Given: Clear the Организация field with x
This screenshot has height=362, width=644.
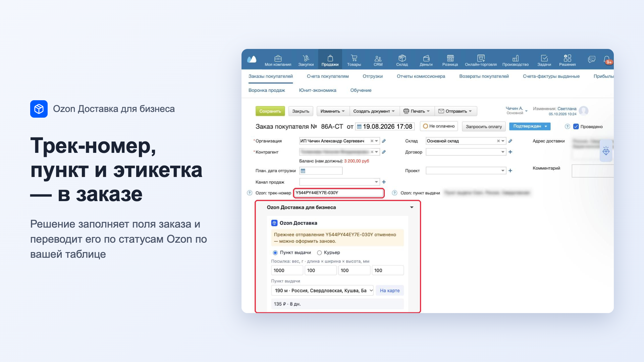Looking at the screenshot, I should click(x=372, y=141).
